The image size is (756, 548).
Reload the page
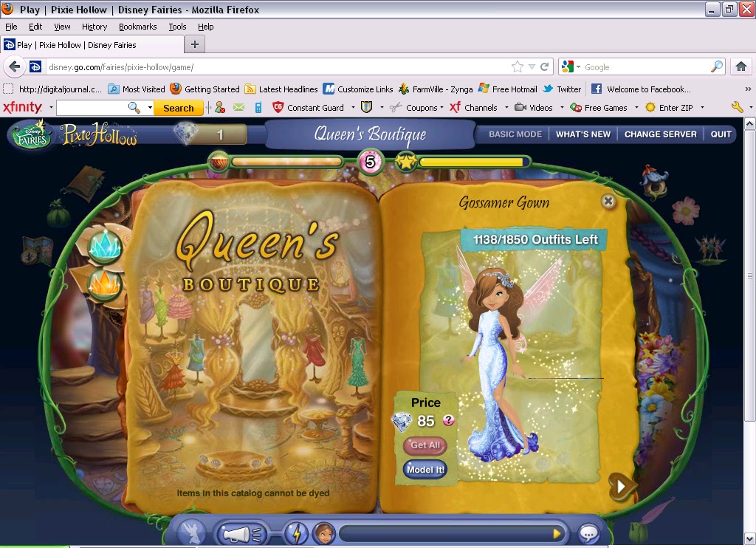coord(544,66)
